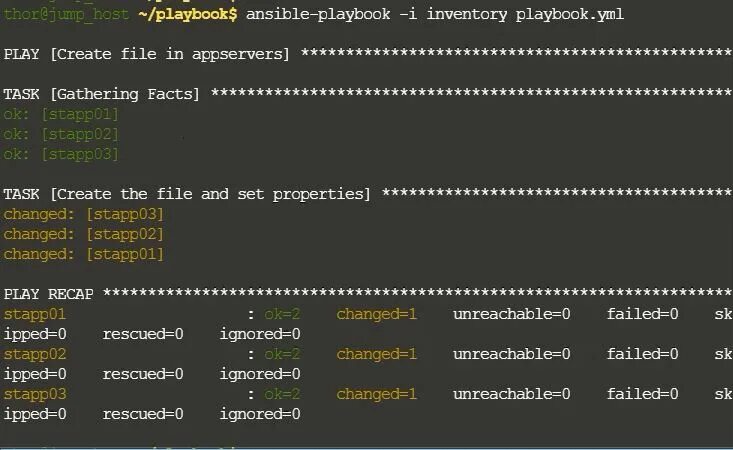Click the ok: [stapp01] result line
Viewport: 733px width, 450px height.
click(x=61, y=114)
